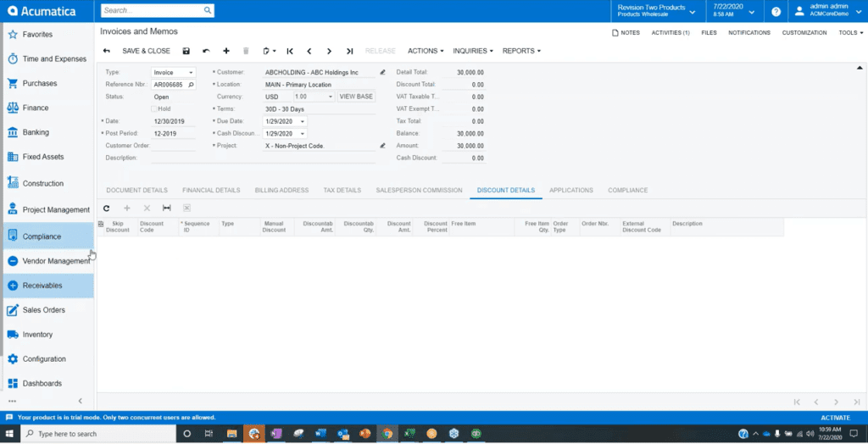
Task: Click the View Base button
Action: [356, 97]
